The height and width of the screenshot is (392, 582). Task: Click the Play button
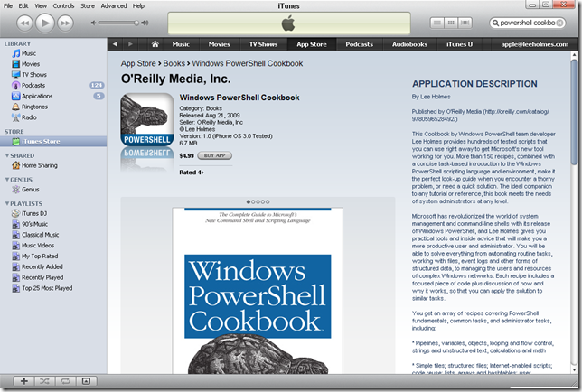click(45, 23)
